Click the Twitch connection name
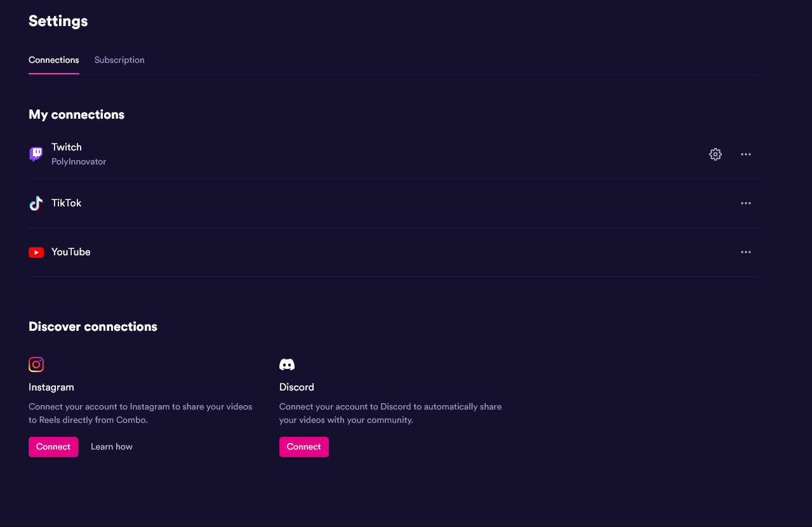The width and height of the screenshot is (812, 527). tap(67, 147)
